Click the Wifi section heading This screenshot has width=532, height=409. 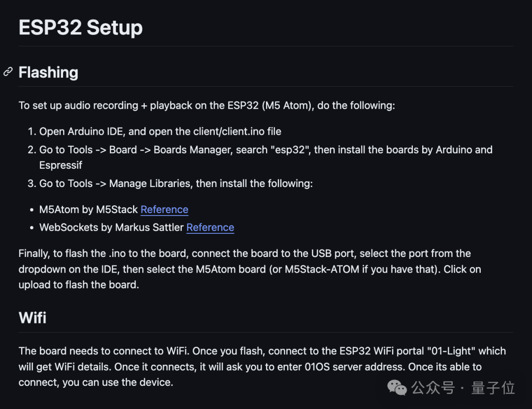point(33,317)
